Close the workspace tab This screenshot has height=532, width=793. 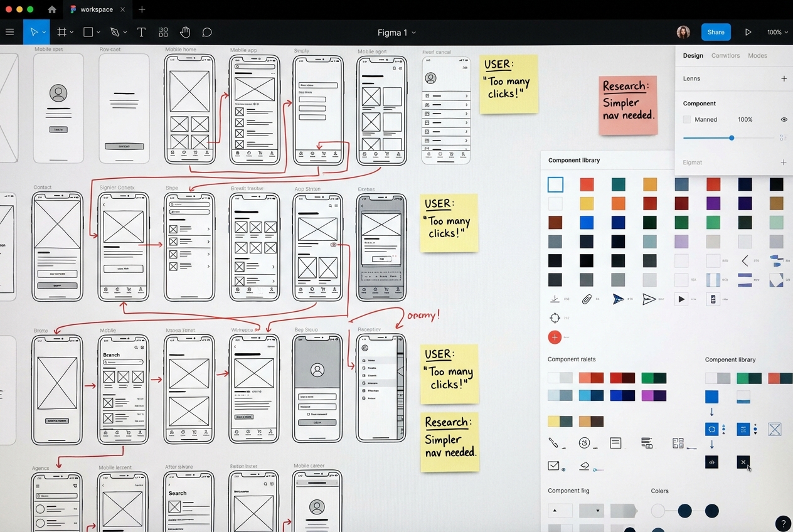(122, 9)
